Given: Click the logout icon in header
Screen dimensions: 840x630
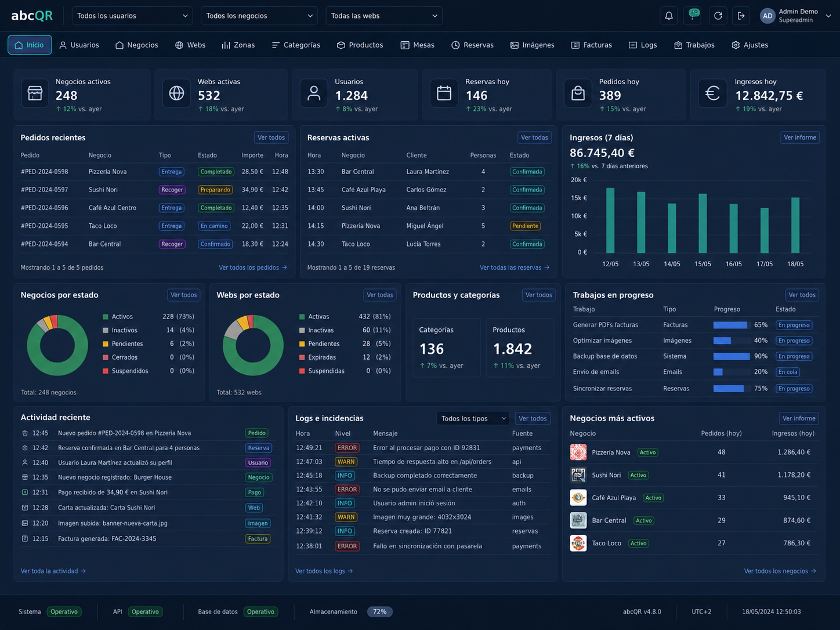Looking at the screenshot, I should click(x=741, y=16).
